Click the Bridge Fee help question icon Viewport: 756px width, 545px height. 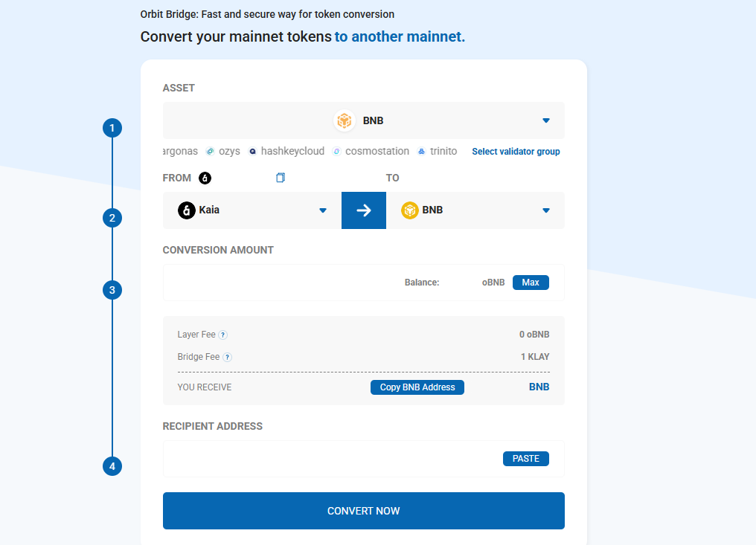228,358
